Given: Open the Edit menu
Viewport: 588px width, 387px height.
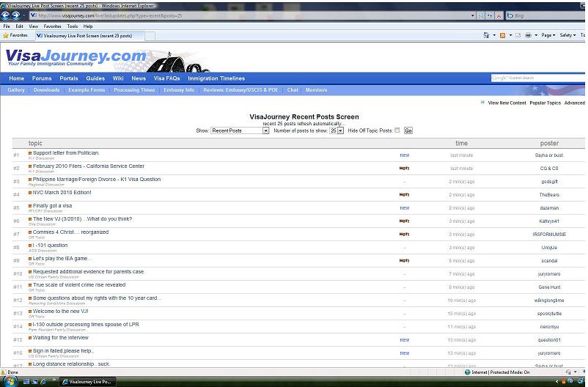Looking at the screenshot, I should coord(20,26).
